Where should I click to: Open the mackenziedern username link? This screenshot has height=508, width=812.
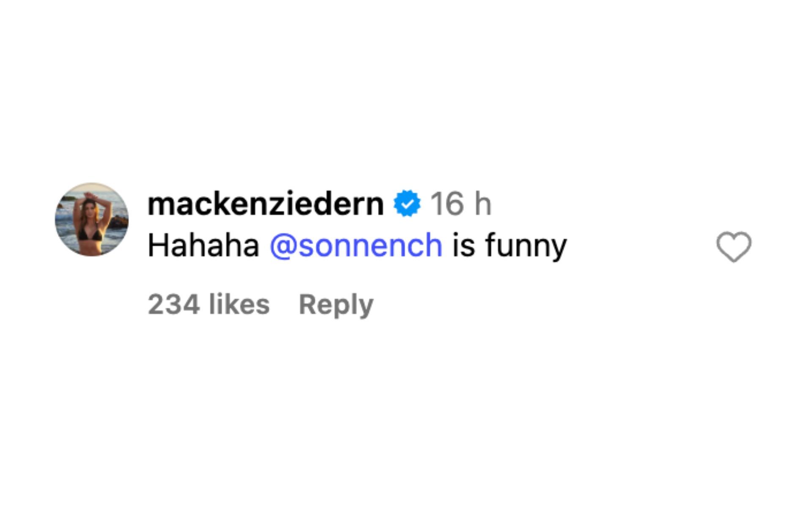pyautogui.click(x=266, y=204)
